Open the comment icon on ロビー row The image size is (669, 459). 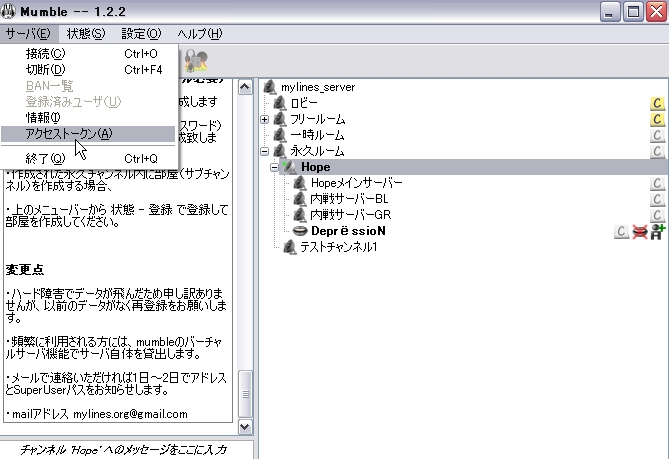click(657, 103)
